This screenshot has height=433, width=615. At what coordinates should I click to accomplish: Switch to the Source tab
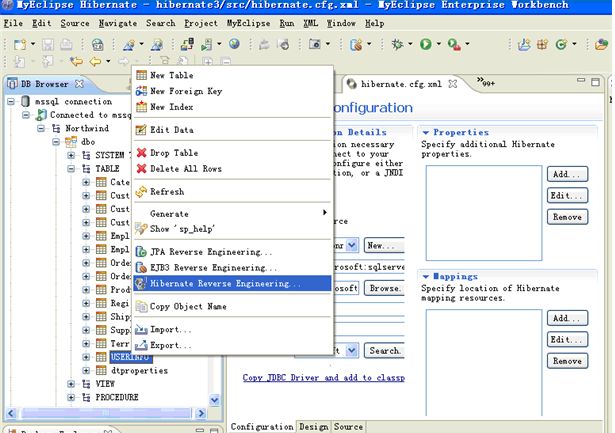click(x=348, y=426)
